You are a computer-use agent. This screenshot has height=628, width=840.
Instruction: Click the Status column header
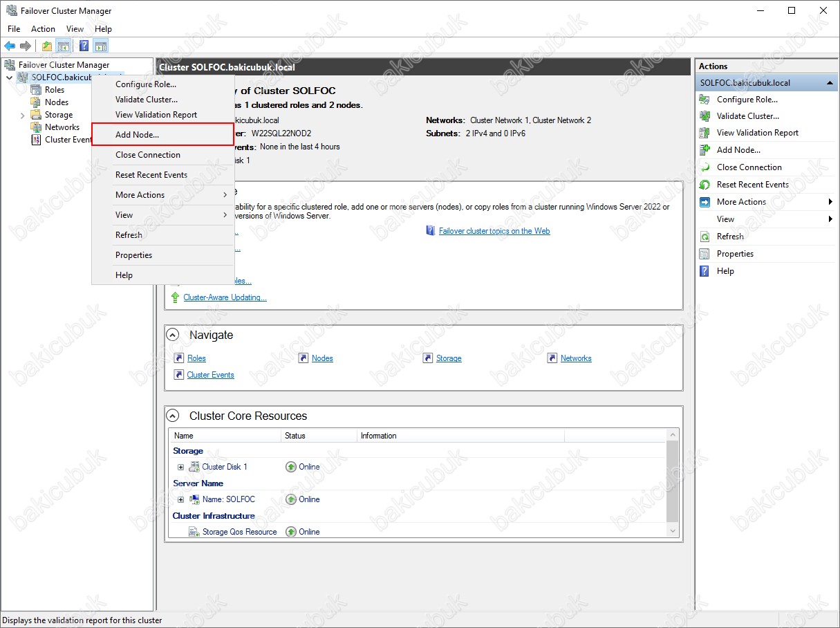[318, 436]
